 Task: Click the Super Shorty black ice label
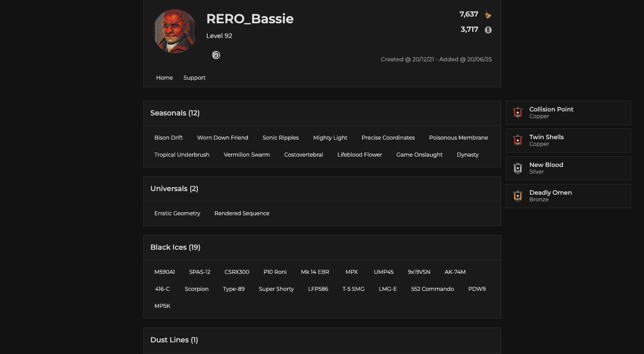coord(276,289)
